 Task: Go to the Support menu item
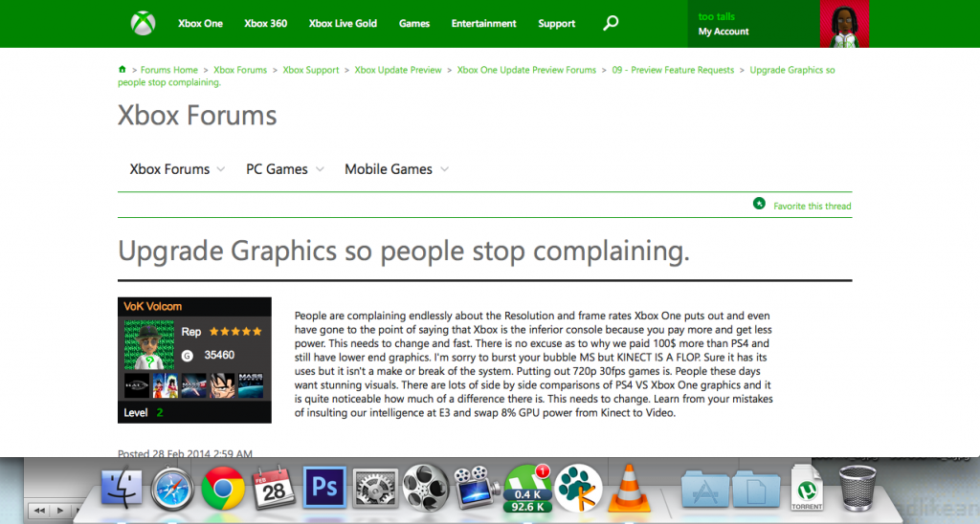pyautogui.click(x=556, y=24)
